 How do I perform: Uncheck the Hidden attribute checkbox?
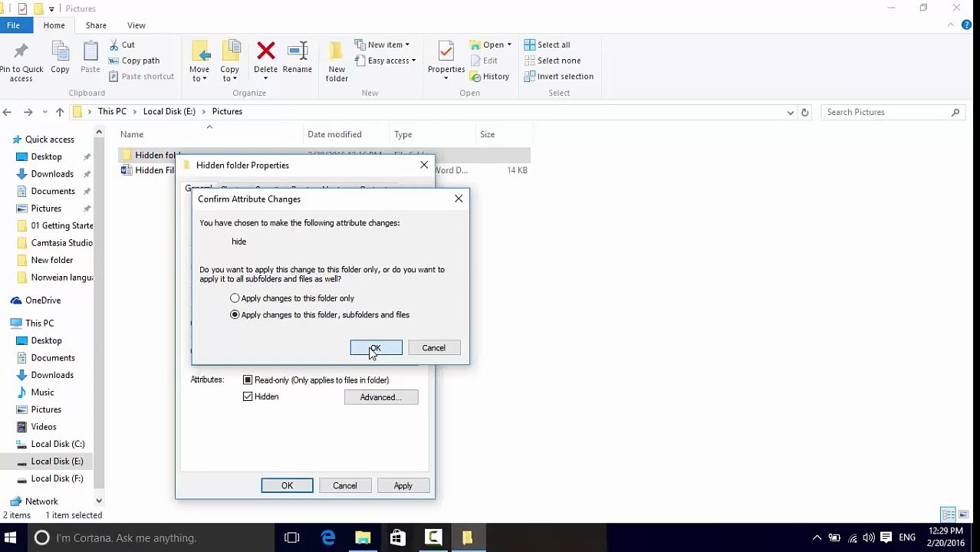pyautogui.click(x=248, y=397)
